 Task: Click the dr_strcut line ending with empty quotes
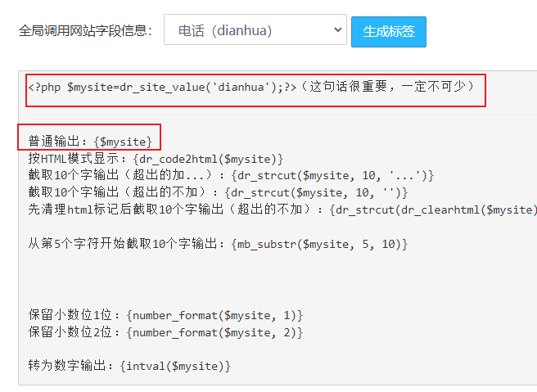coord(218,192)
